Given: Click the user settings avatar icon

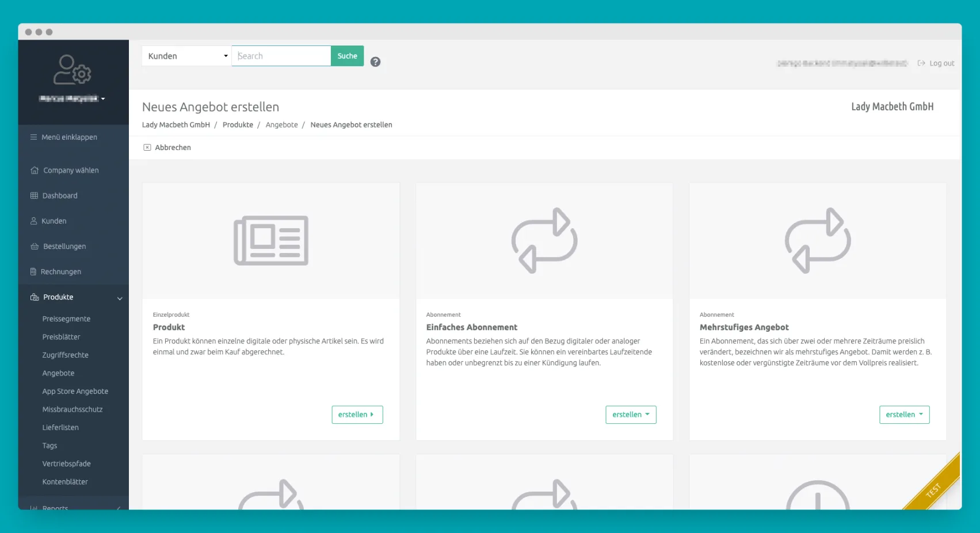Looking at the screenshot, I should (x=73, y=70).
